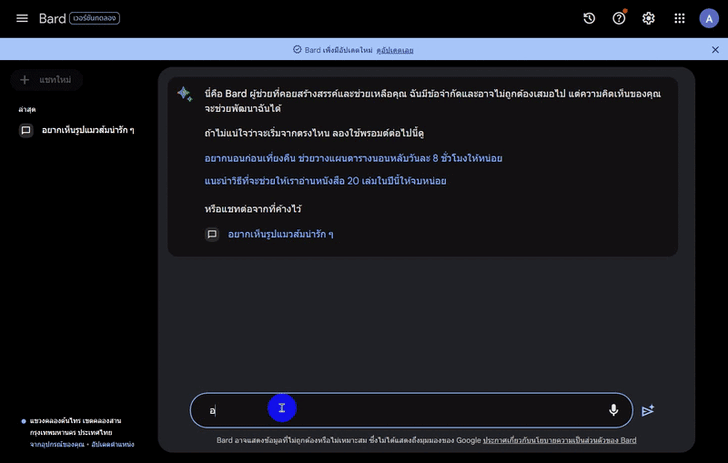Click the 'ล่าสุด' recent section label
728x463 pixels.
[x=27, y=110]
